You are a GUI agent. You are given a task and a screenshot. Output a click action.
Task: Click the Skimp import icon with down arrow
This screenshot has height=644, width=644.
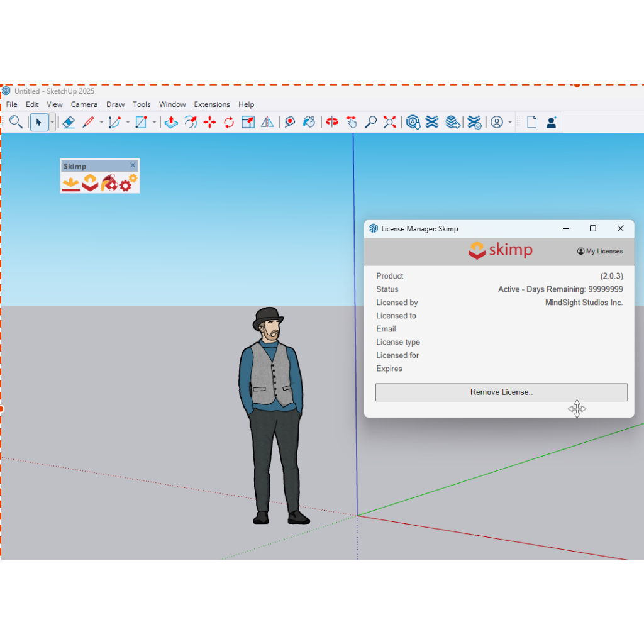(70, 183)
